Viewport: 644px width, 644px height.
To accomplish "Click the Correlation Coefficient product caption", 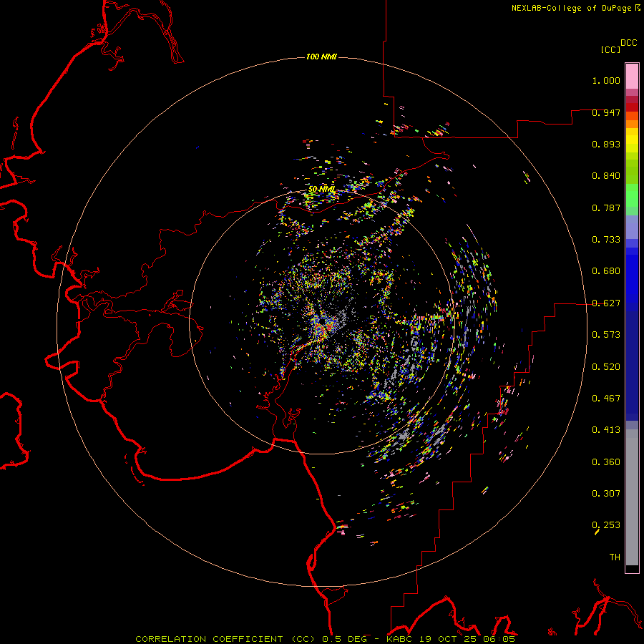I will tap(325, 639).
